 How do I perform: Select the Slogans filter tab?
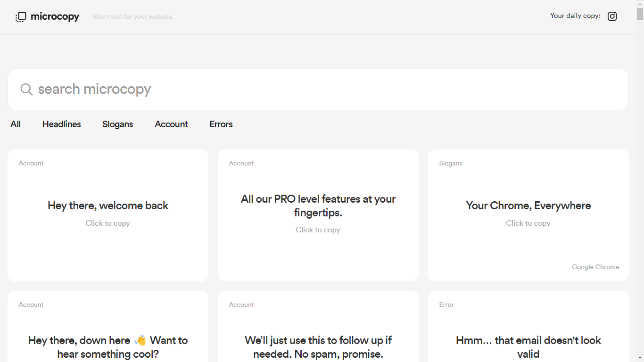click(118, 124)
